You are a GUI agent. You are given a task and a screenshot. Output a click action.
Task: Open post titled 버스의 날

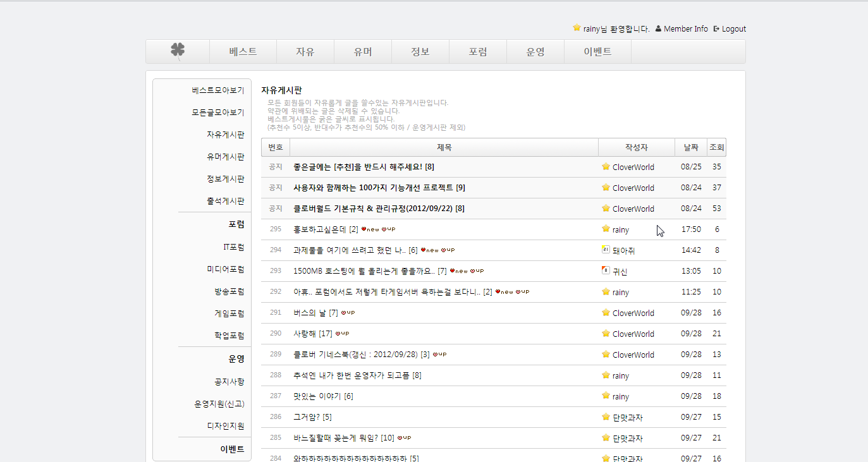(310, 313)
